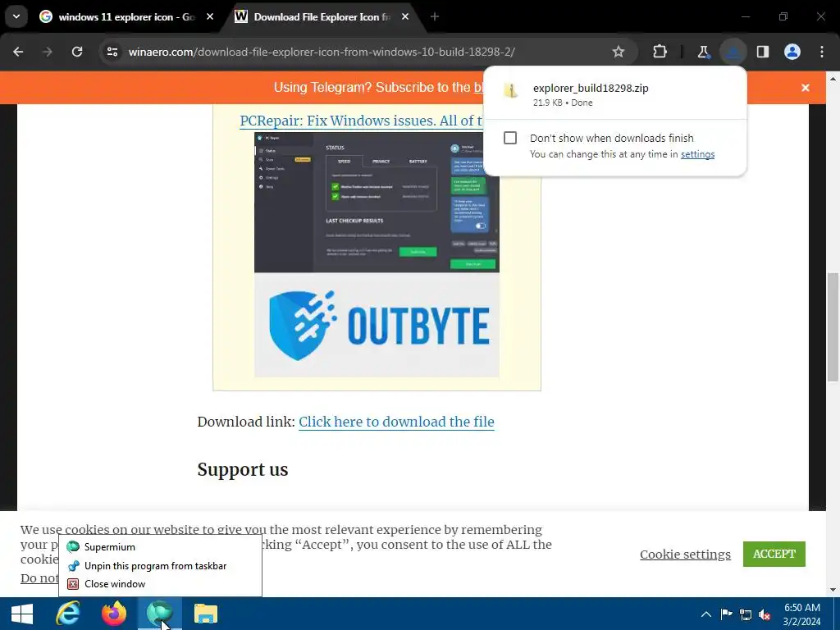Open site information icon in address bar
Image resolution: width=840 pixels, height=630 pixels.
pyautogui.click(x=112, y=52)
